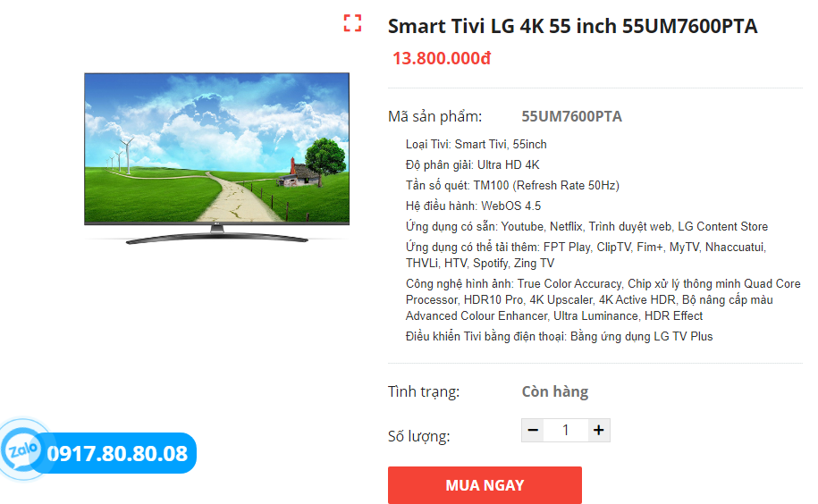
Task: Call the 0917.80.80.08 hotline link
Action: coord(117,453)
